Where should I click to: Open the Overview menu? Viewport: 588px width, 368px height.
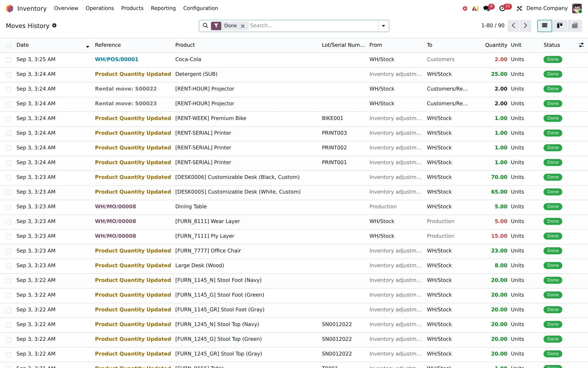[x=66, y=8]
